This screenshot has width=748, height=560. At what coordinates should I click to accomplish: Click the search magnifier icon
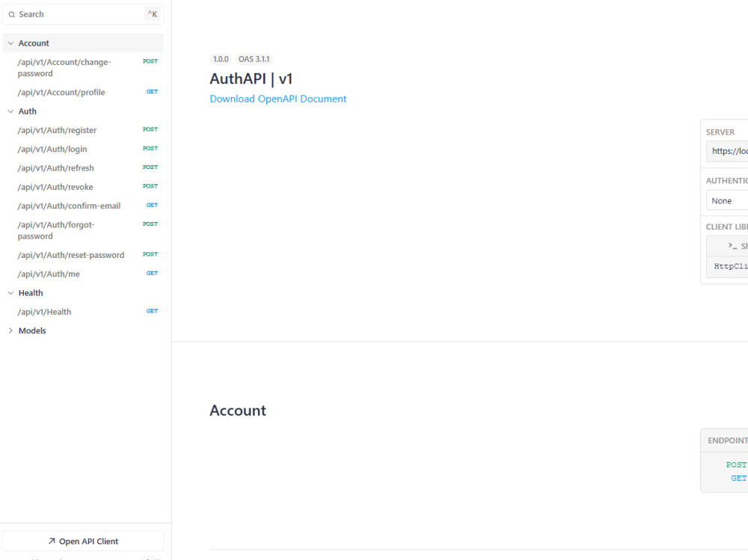(x=11, y=14)
